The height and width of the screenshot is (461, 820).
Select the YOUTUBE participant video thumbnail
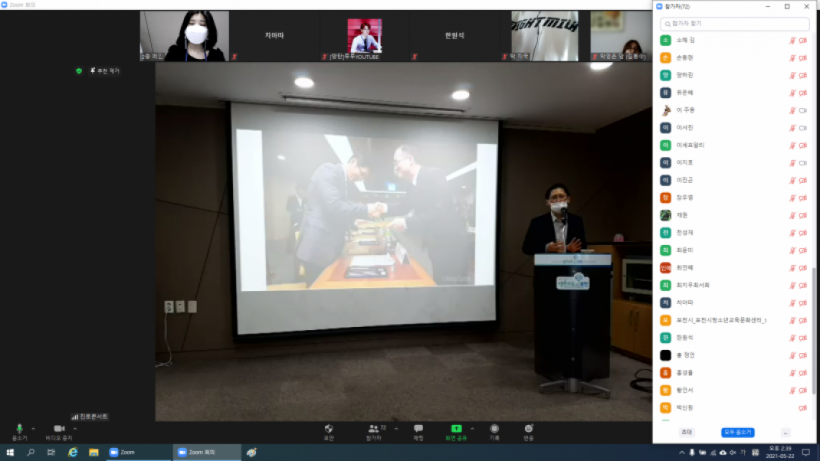pyautogui.click(x=364, y=36)
